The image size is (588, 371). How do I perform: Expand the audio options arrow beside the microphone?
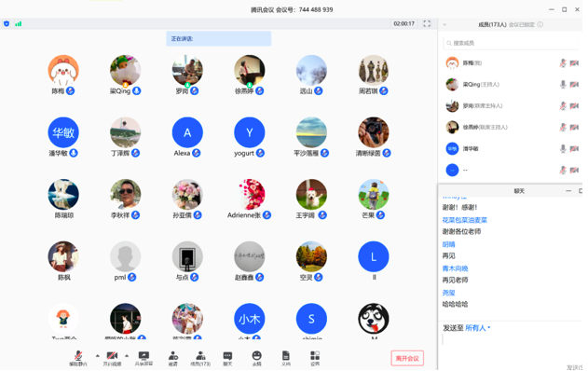(98, 355)
